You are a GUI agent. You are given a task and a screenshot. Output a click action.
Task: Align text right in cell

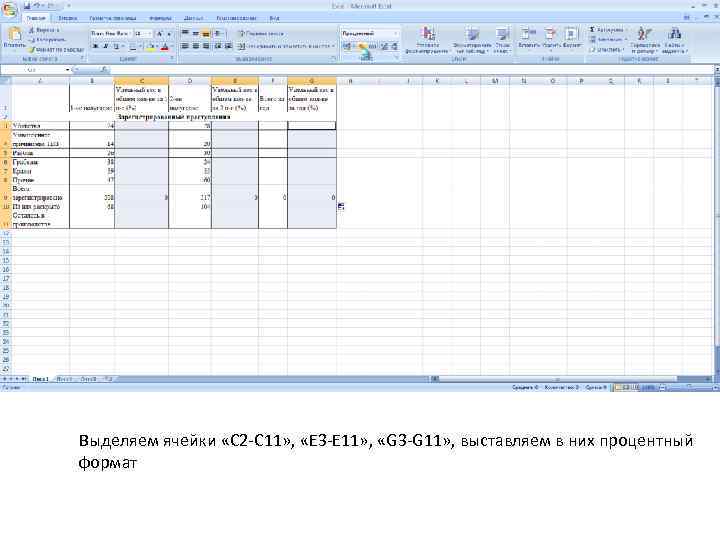tap(206, 46)
